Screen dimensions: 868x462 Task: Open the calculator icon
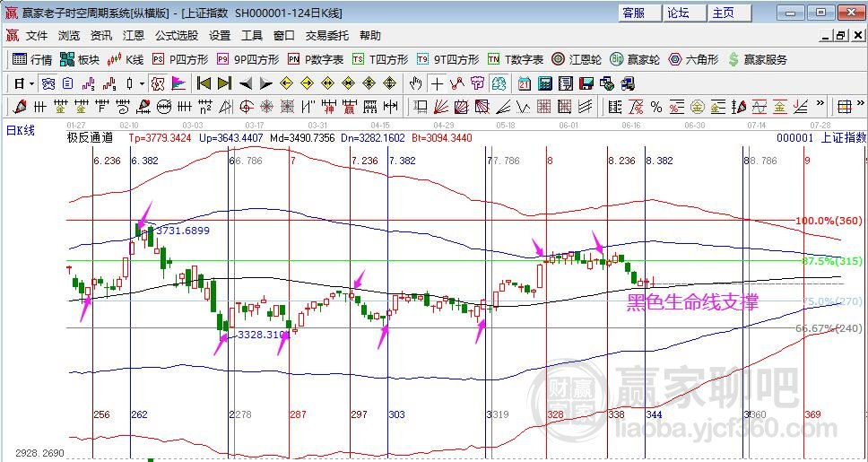[x=545, y=84]
